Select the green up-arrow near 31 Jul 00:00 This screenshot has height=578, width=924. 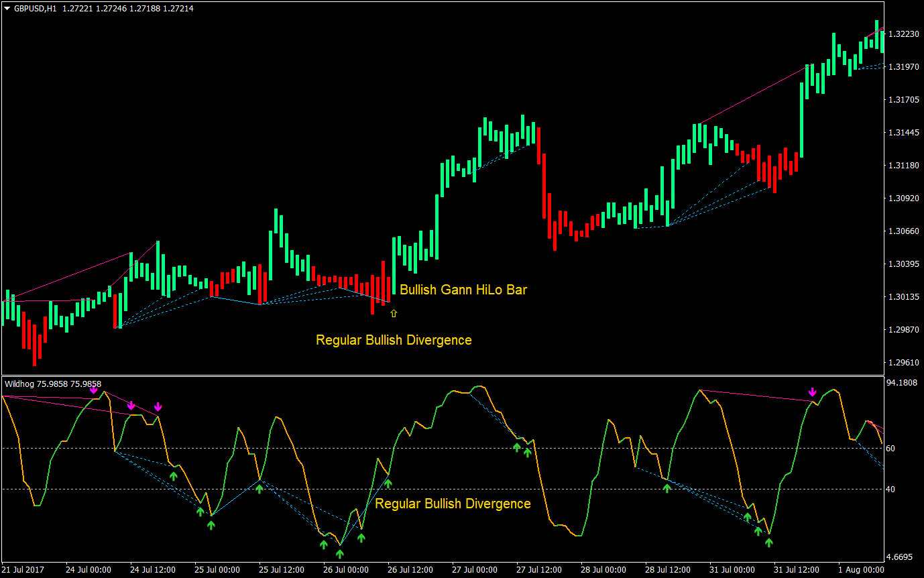(x=747, y=516)
